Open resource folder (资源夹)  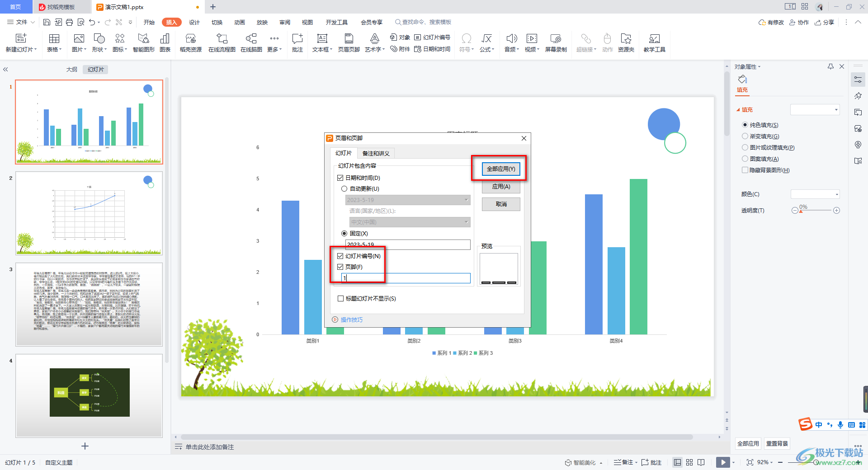(626, 43)
